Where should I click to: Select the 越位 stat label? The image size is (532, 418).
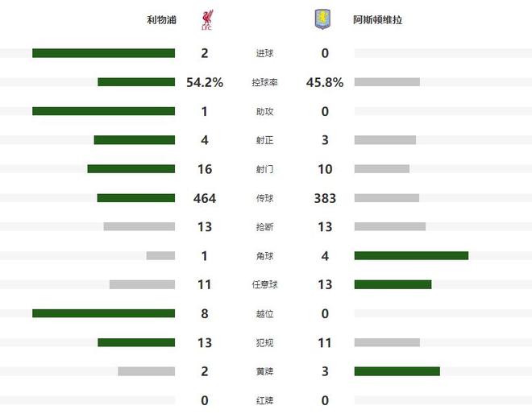point(264,314)
